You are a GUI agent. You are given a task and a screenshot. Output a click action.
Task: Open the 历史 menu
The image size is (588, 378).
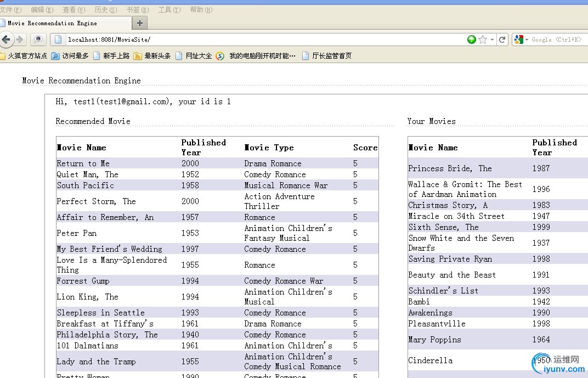coord(106,10)
